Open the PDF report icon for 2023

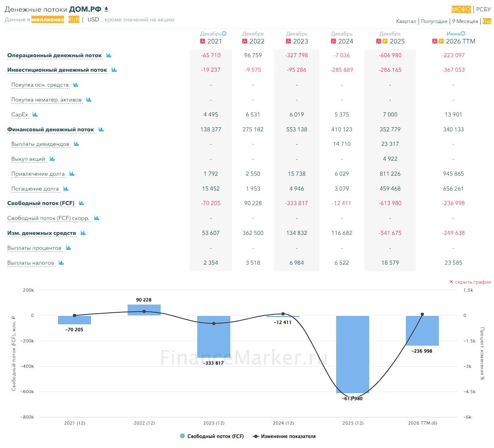point(288,41)
